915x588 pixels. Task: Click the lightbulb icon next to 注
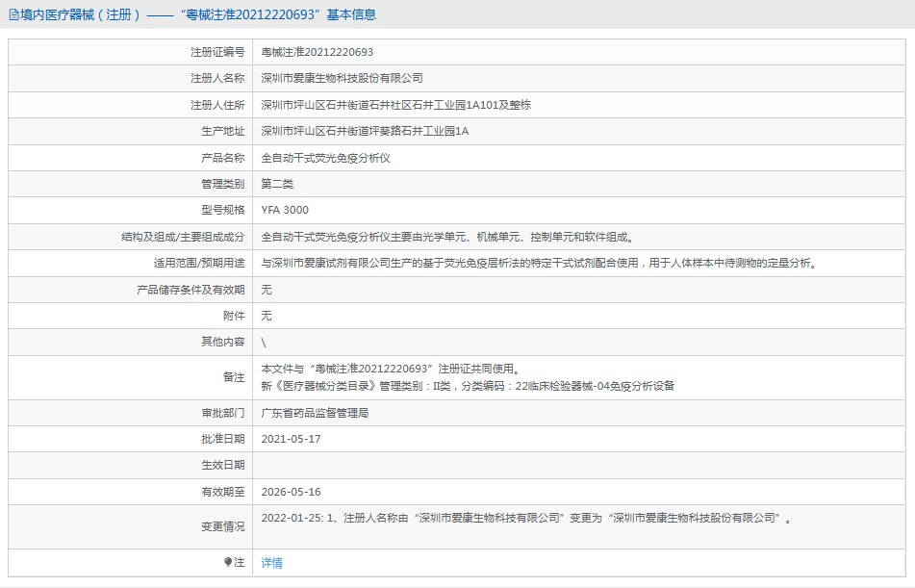click(x=228, y=562)
